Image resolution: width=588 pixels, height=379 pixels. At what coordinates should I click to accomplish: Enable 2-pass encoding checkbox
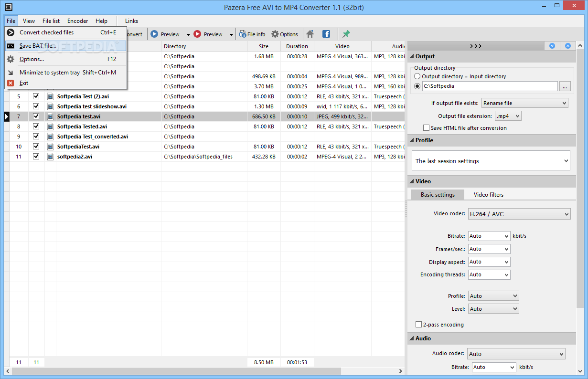(419, 325)
